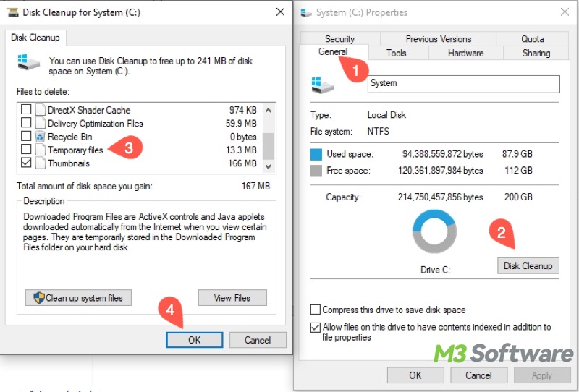Screen dimensions: 579x392
Task: Confirm Disk Cleanup with the OK button
Action: 195,340
